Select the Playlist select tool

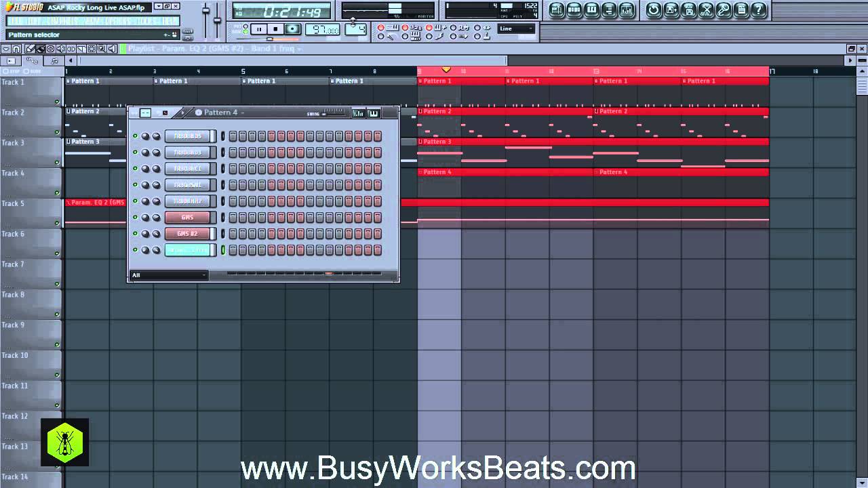[x=92, y=49]
